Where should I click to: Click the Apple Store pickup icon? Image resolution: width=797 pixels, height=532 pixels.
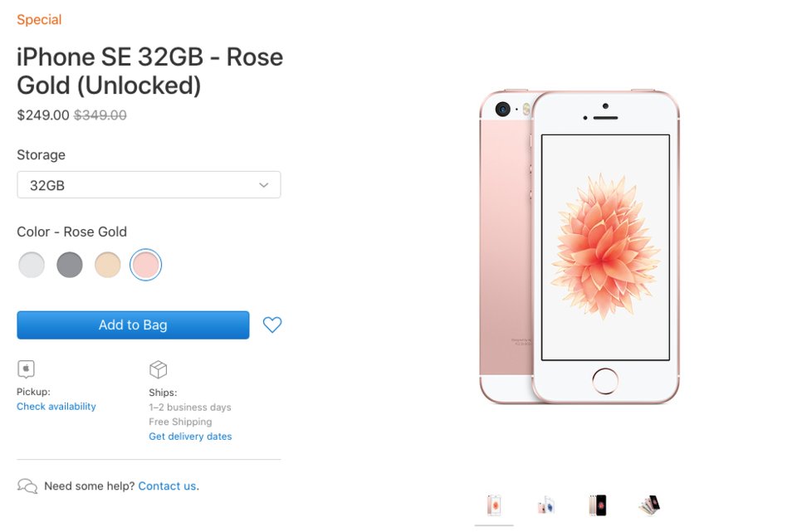(26, 369)
